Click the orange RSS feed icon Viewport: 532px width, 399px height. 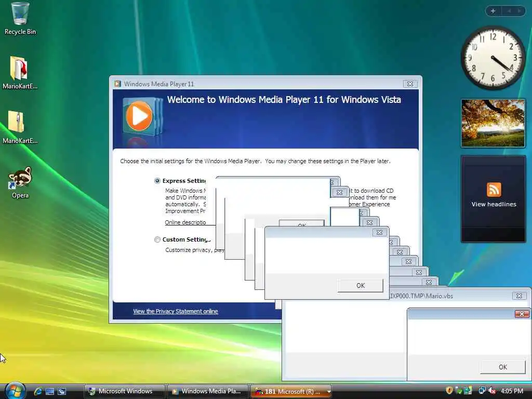point(494,189)
